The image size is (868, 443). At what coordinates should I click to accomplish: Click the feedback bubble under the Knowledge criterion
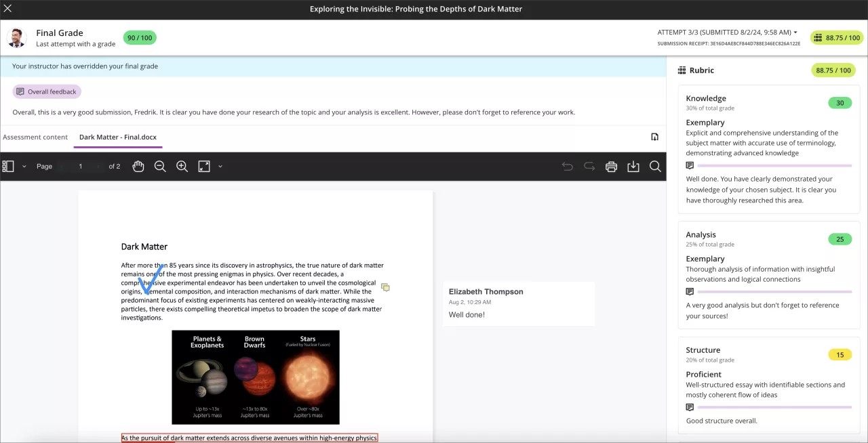tap(690, 166)
